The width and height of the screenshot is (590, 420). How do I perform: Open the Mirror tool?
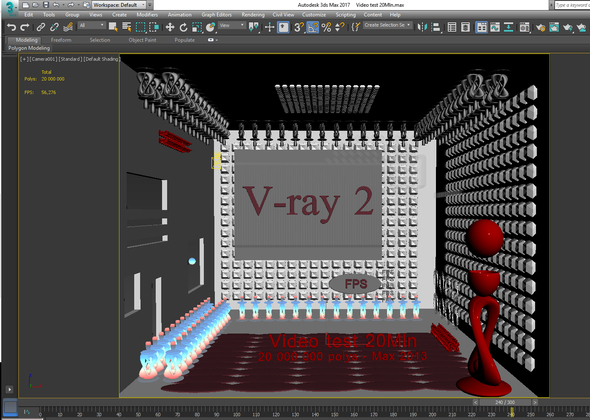point(422,27)
